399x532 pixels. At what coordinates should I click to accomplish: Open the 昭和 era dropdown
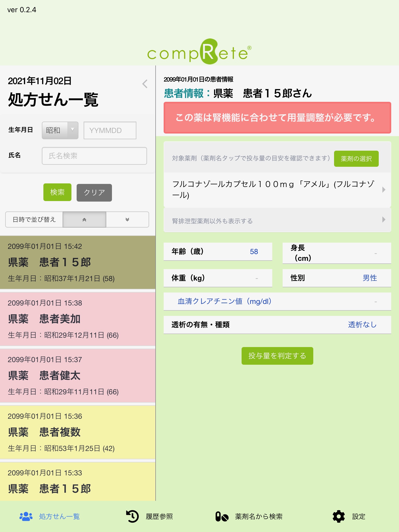click(x=60, y=130)
